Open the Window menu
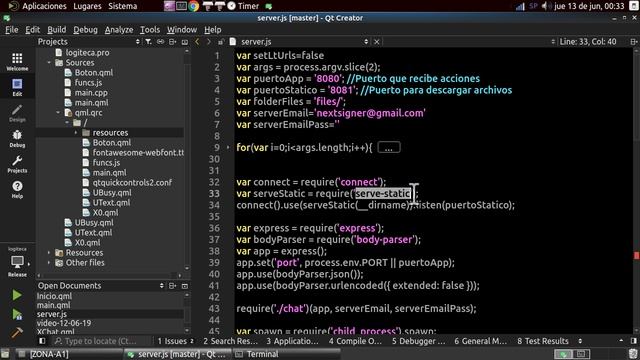 [182, 30]
